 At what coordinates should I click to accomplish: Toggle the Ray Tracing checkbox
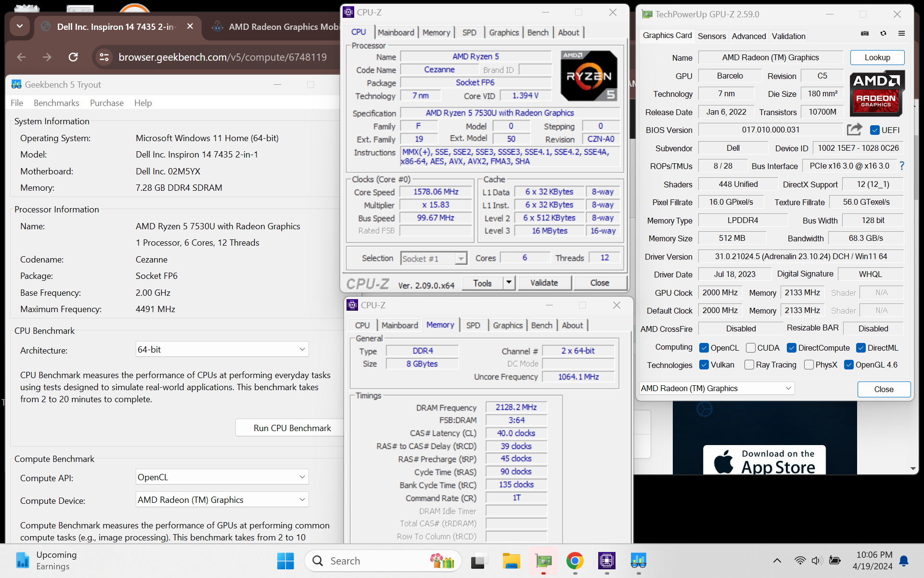click(749, 365)
